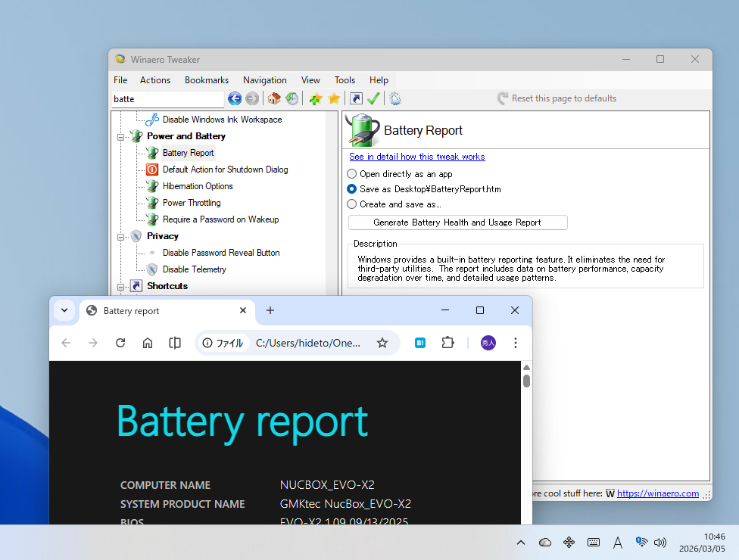Image resolution: width=739 pixels, height=560 pixels.
Task: Click the Chrome extensions puzzle icon
Action: click(x=447, y=343)
